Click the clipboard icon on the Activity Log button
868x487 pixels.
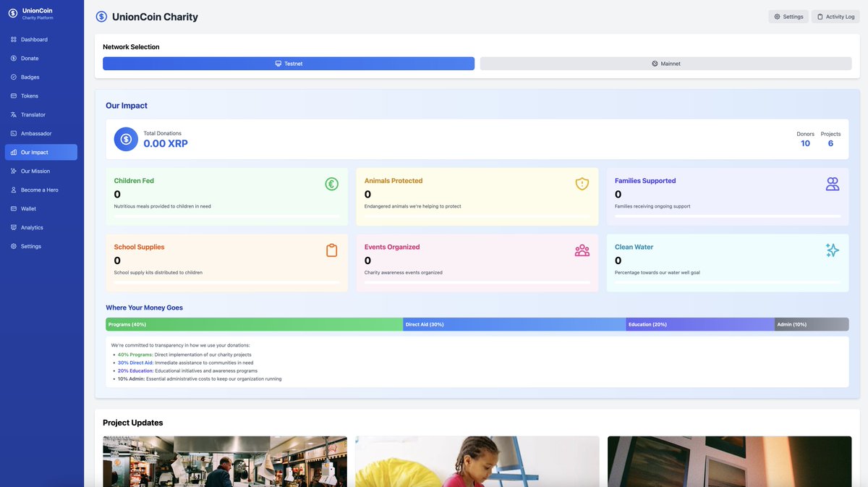tap(820, 17)
